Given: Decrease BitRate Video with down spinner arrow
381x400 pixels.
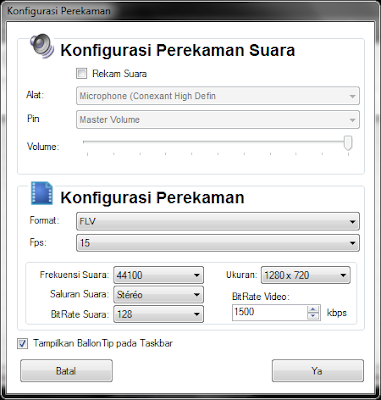Looking at the screenshot, I should tap(313, 316).
